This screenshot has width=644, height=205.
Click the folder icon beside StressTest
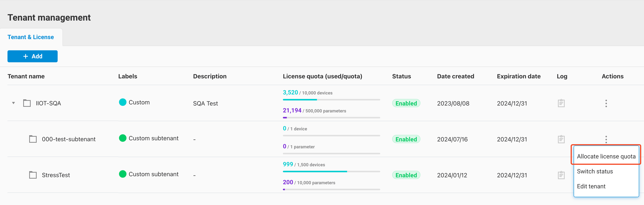tap(33, 175)
